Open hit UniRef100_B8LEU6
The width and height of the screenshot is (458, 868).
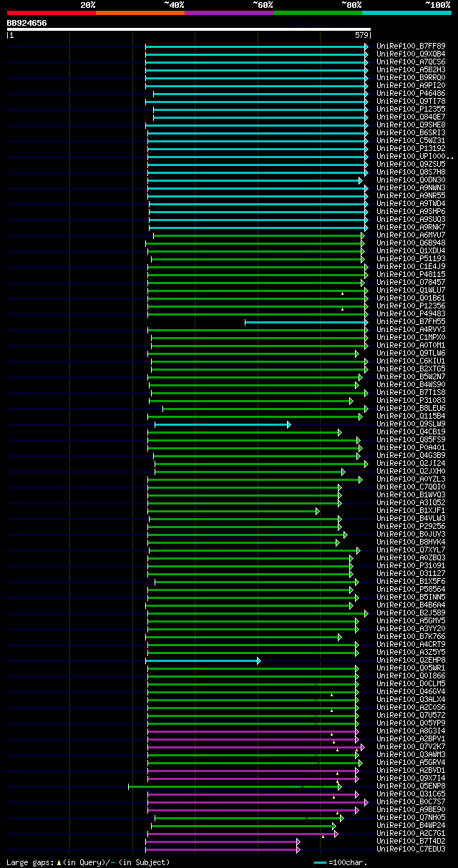(411, 409)
